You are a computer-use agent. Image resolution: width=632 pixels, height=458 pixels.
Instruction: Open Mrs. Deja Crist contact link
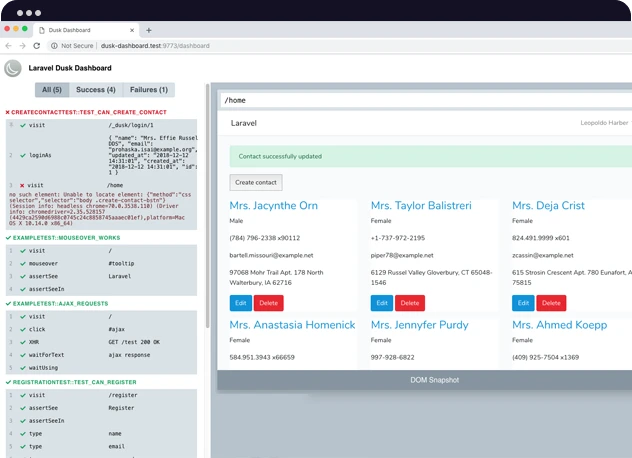(548, 205)
